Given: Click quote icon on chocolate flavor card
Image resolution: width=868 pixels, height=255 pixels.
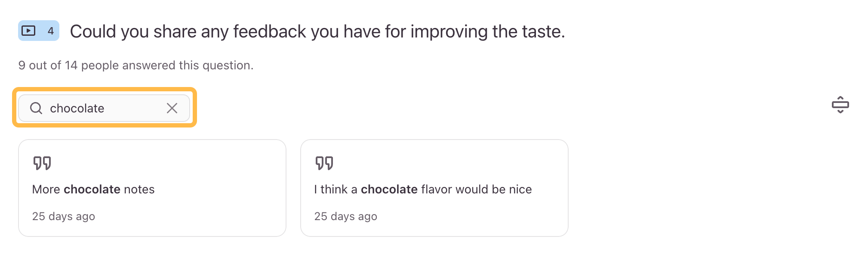Looking at the screenshot, I should point(324,163).
